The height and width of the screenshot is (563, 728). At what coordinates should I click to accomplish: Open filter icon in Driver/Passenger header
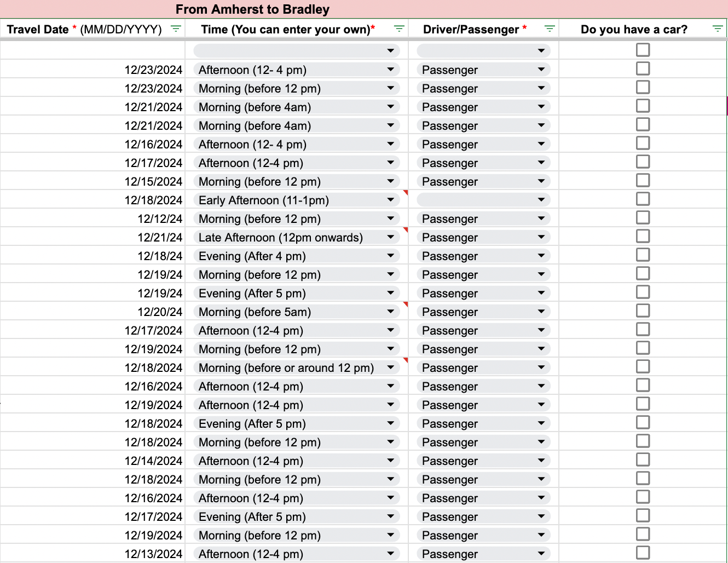pyautogui.click(x=550, y=28)
